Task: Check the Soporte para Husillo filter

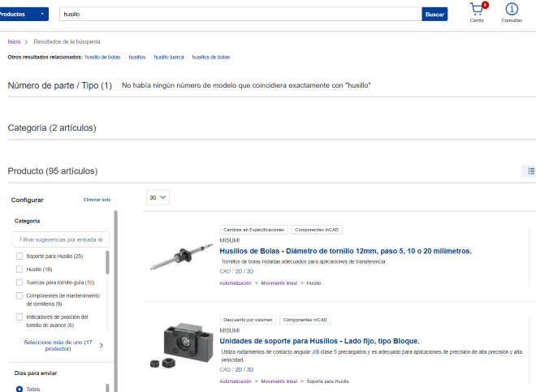Action: (x=20, y=256)
